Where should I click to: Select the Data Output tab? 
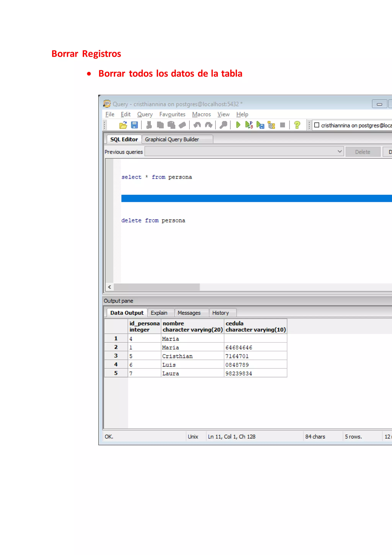pyautogui.click(x=127, y=313)
